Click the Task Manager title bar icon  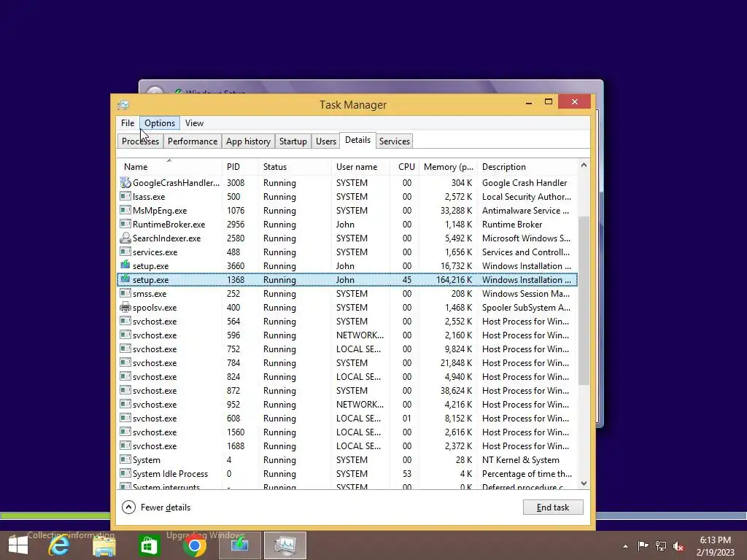click(123, 105)
